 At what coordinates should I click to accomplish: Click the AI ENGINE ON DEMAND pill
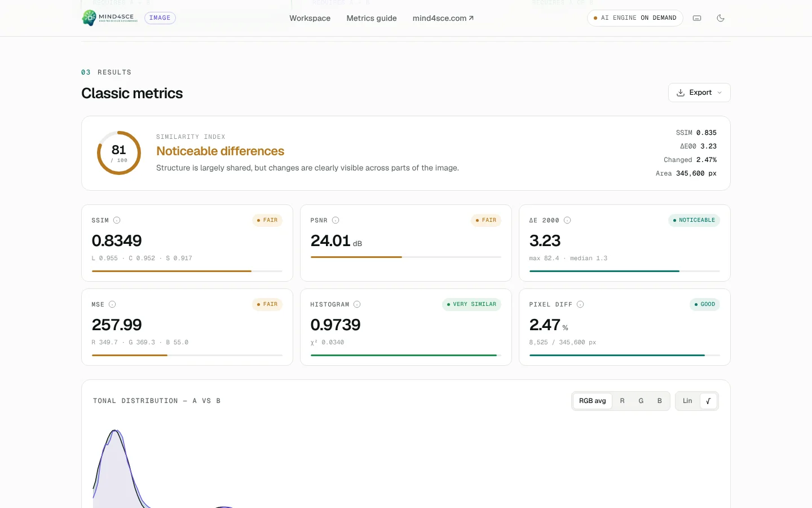pos(635,18)
